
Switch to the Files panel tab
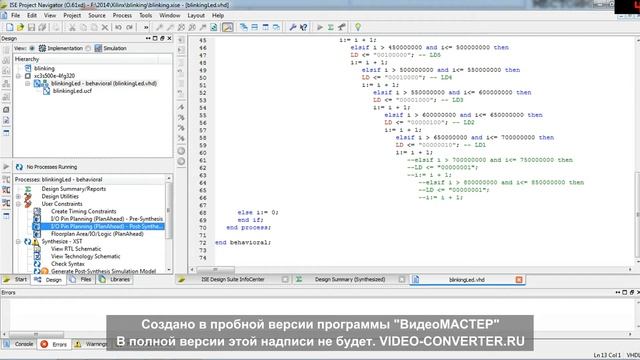point(81,280)
